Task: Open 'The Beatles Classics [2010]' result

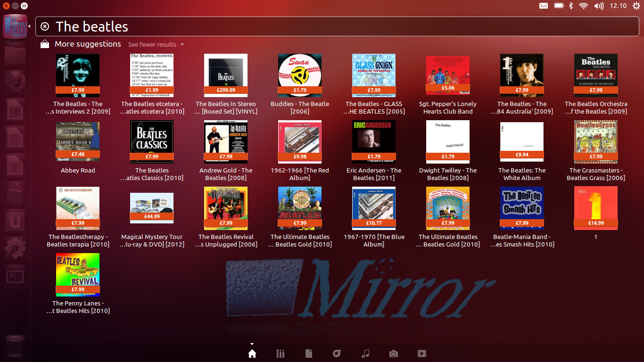Action: pyautogui.click(x=152, y=150)
